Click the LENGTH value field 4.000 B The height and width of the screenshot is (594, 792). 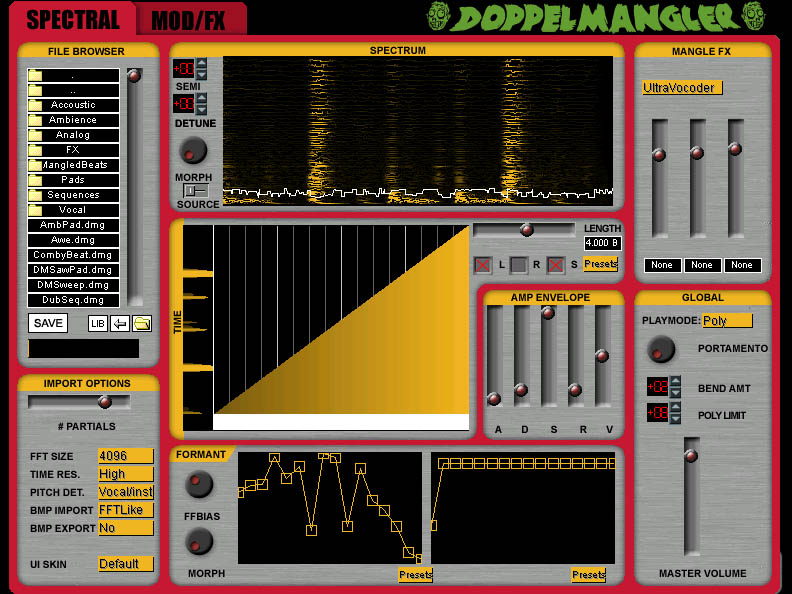pos(602,243)
